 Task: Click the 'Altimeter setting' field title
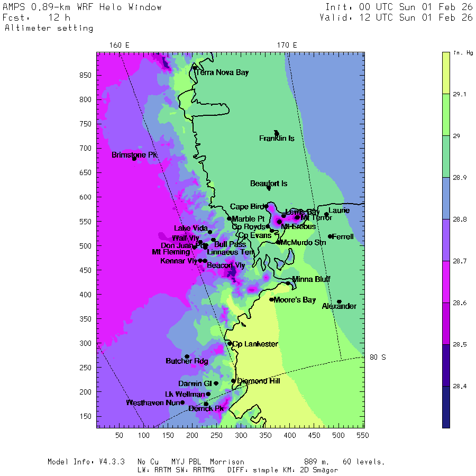pos(49,28)
